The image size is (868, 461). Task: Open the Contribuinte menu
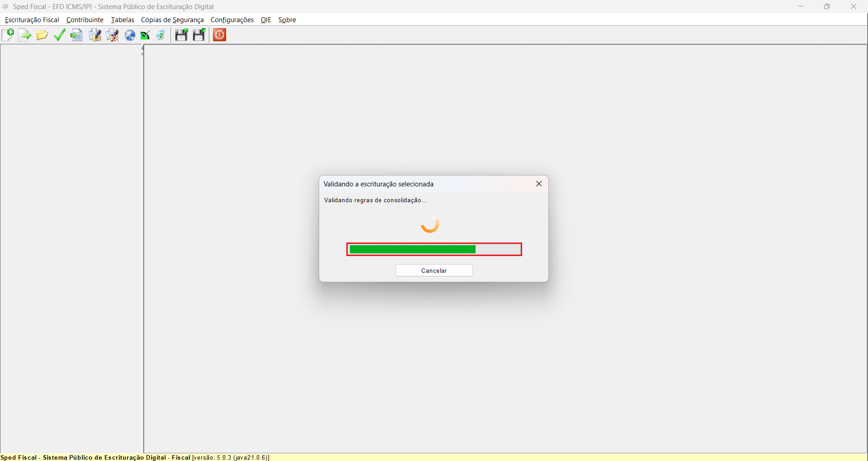pyautogui.click(x=85, y=20)
